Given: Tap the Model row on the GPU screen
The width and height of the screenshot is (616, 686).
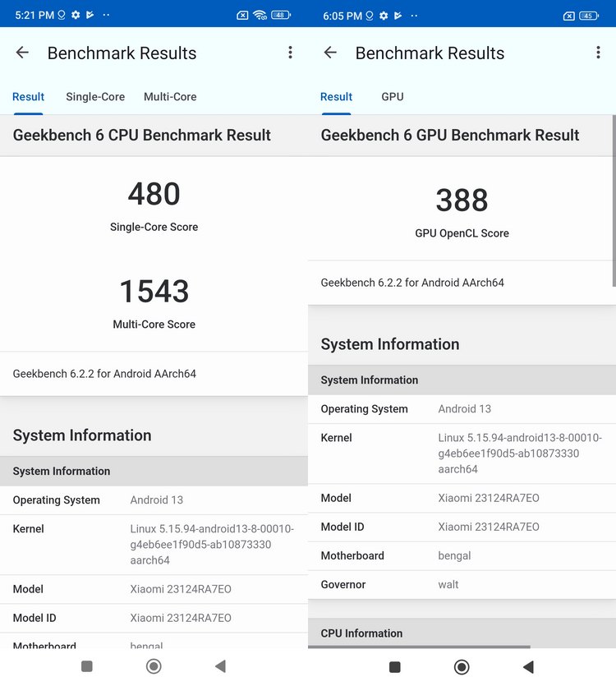Looking at the screenshot, I should tap(462, 499).
